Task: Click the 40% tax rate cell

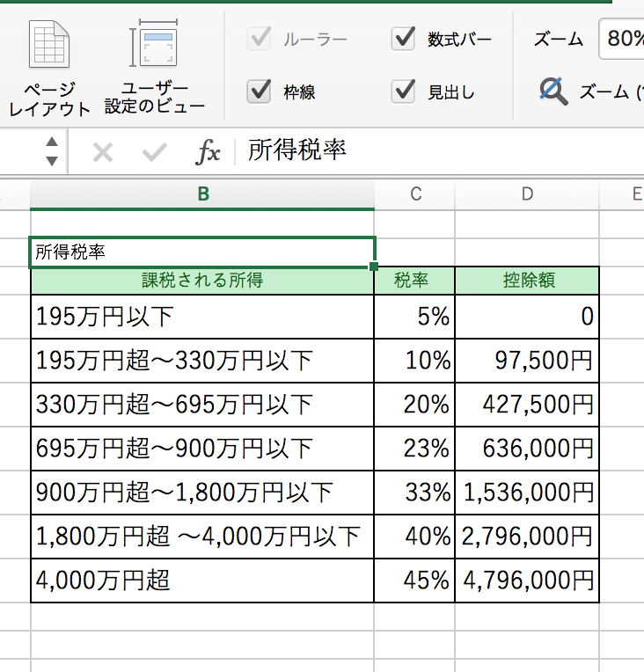Action: (x=414, y=537)
